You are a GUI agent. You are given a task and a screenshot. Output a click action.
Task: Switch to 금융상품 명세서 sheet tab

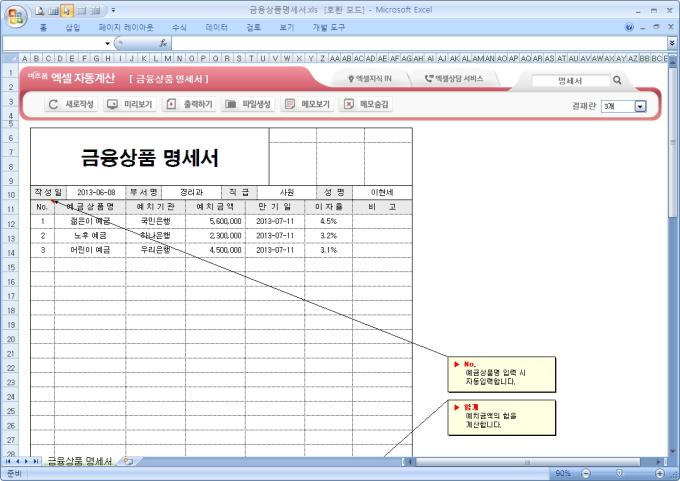coord(80,461)
